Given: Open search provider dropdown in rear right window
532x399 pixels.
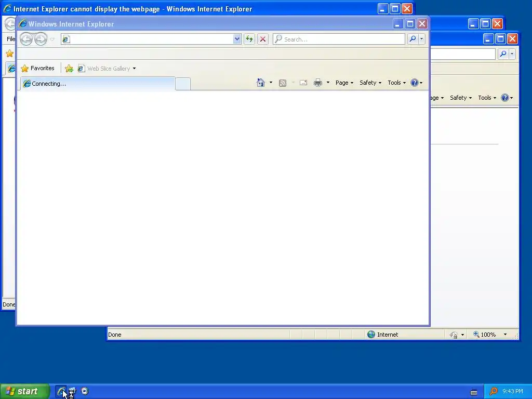Looking at the screenshot, I should (x=512, y=54).
